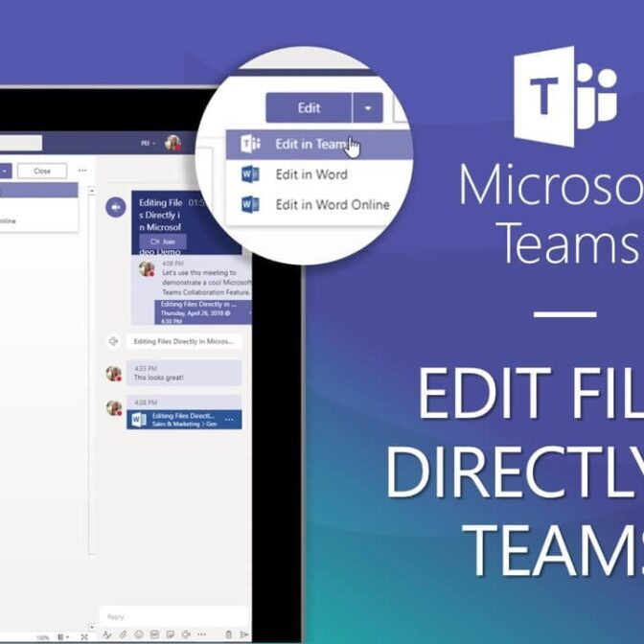Click Word icon beside Edit in Word
Screen dimensions: 644x644
(250, 174)
